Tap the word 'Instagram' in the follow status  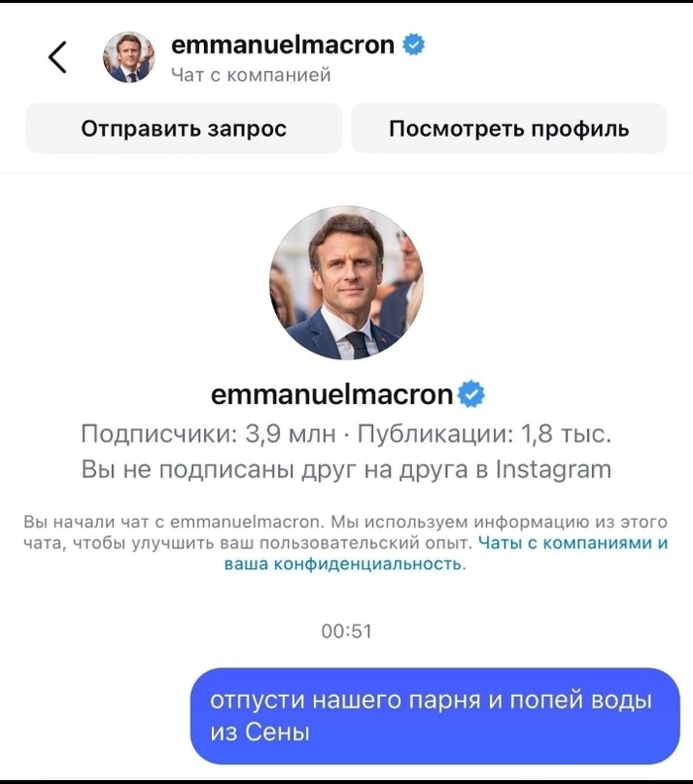pos(552,468)
